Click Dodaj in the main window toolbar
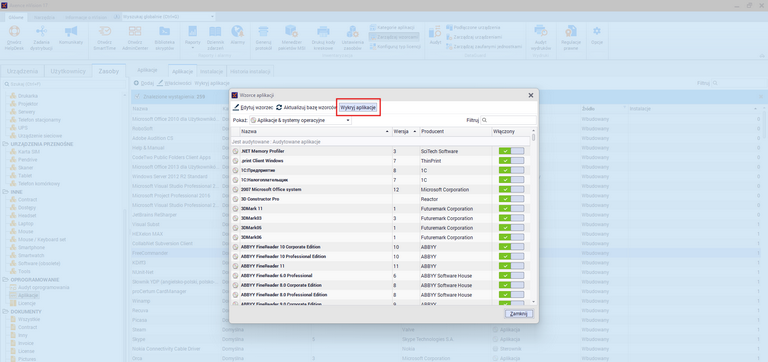768x362 pixels. click(x=144, y=83)
